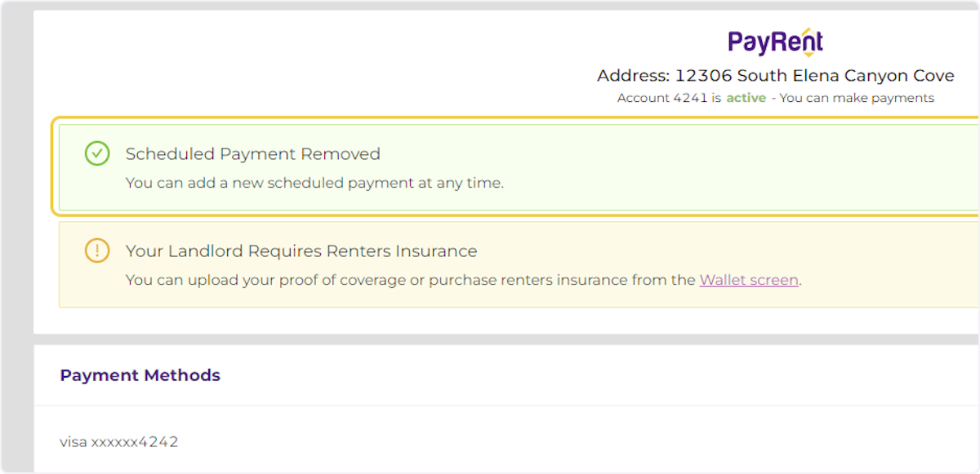
Task: Select the PayRent logo
Action: 774,40
